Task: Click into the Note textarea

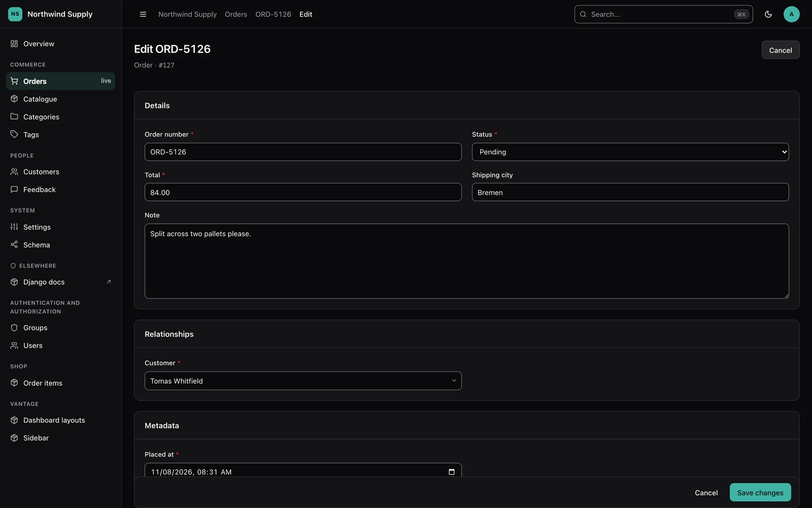Action: (466, 261)
